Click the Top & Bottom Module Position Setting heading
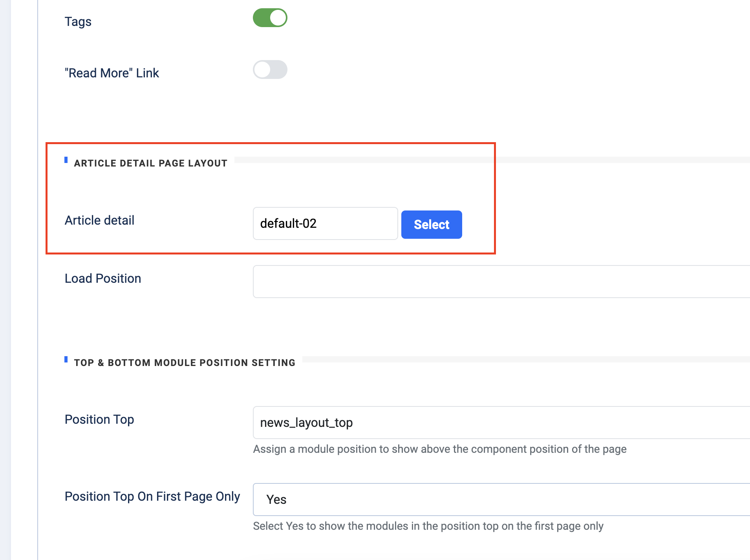Screen dimensions: 750x560 [x=185, y=363]
